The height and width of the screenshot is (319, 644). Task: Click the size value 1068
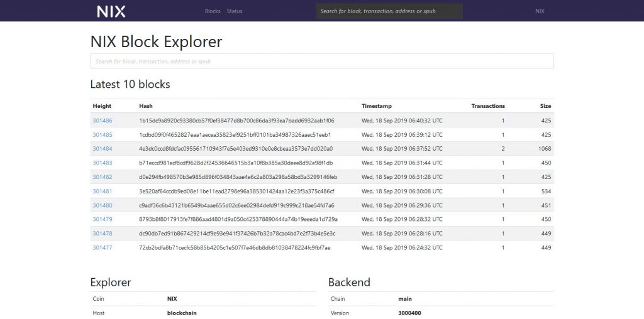click(x=545, y=149)
